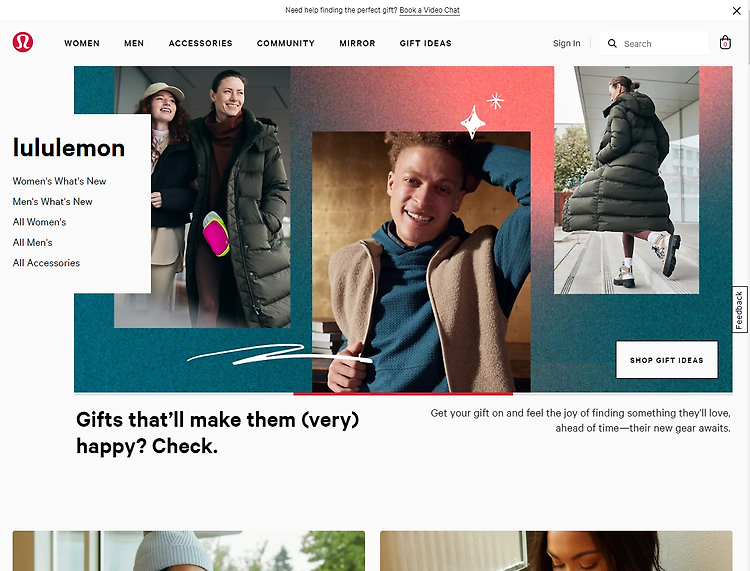This screenshot has height=571, width=750.
Task: Open the Men menu
Action: tap(134, 43)
